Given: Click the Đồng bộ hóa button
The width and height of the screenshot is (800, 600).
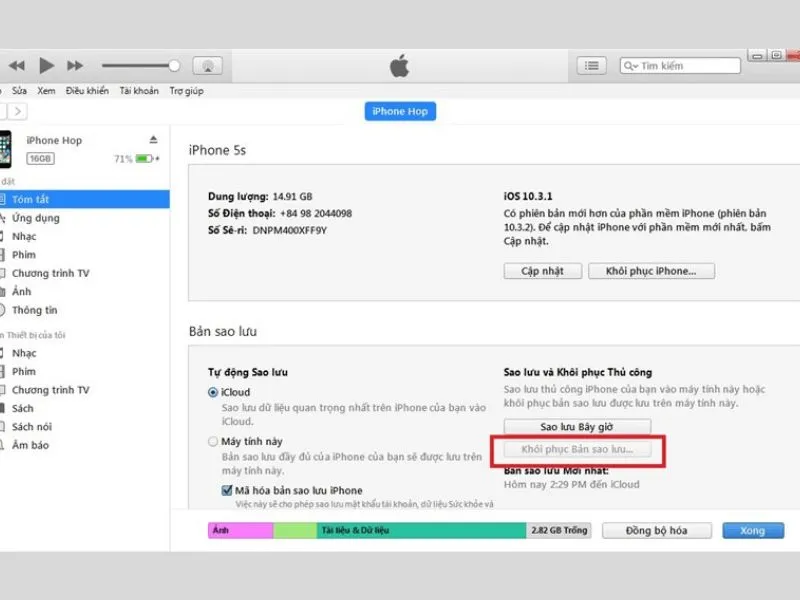Looking at the screenshot, I should click(x=657, y=531).
